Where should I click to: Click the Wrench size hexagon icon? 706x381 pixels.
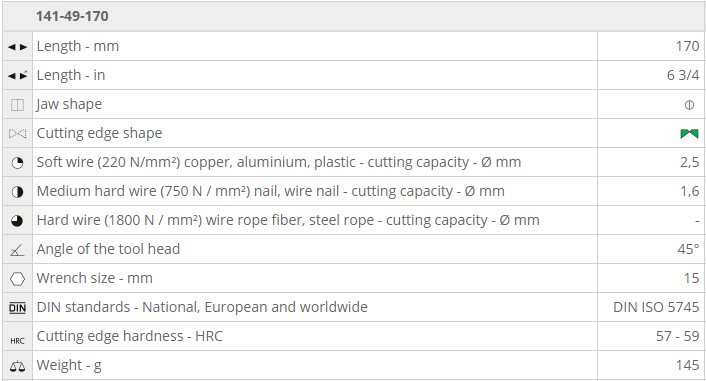pyautogui.click(x=18, y=279)
